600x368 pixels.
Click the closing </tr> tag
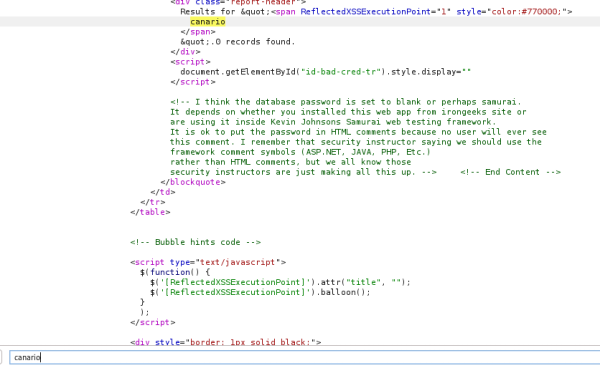[x=153, y=202]
